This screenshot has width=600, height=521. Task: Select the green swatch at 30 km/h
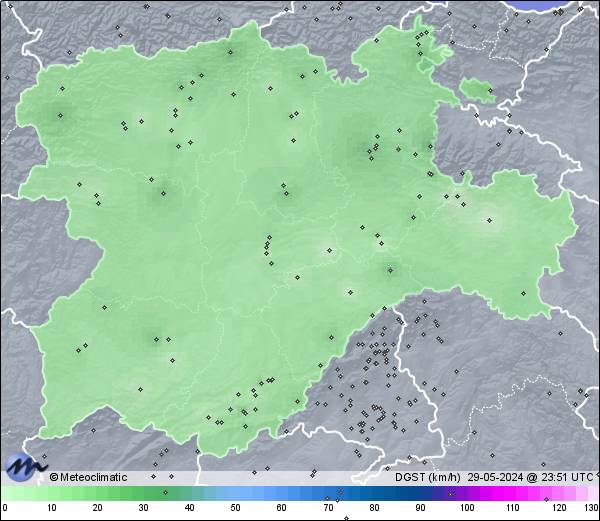tap(143, 493)
